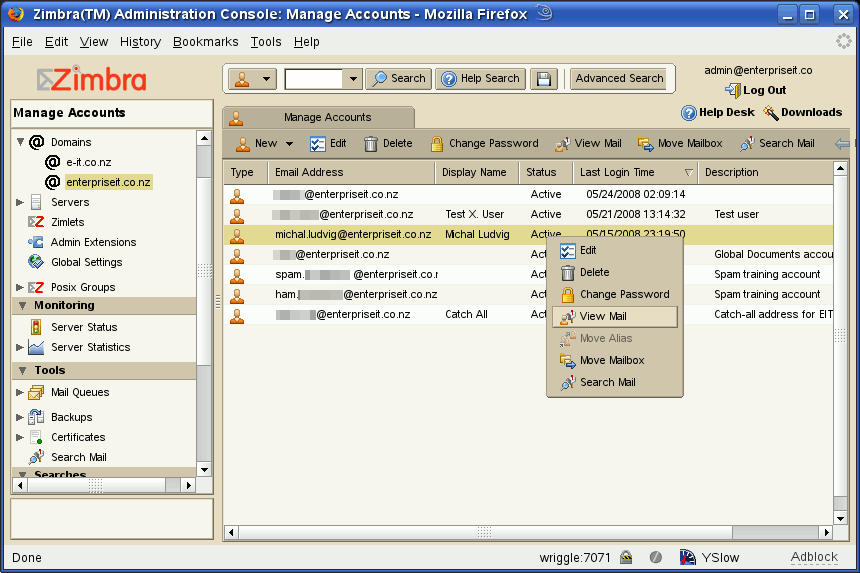The height and width of the screenshot is (573, 860).
Task: Click the Catch All account row
Action: coord(528,315)
